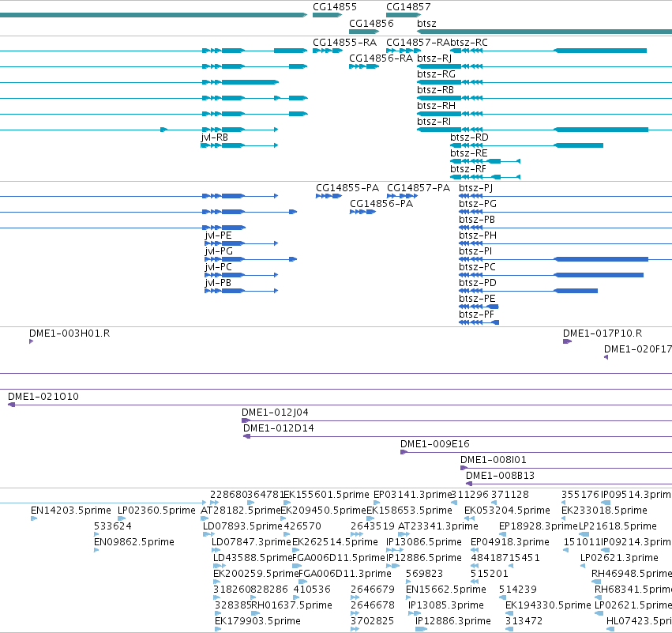Open protein CG14856-PA

[362, 212]
